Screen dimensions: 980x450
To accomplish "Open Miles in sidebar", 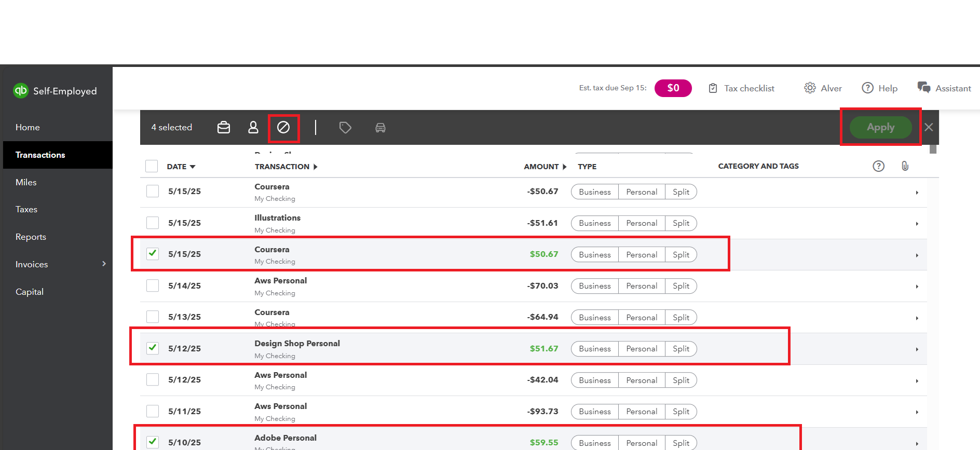I will (26, 182).
